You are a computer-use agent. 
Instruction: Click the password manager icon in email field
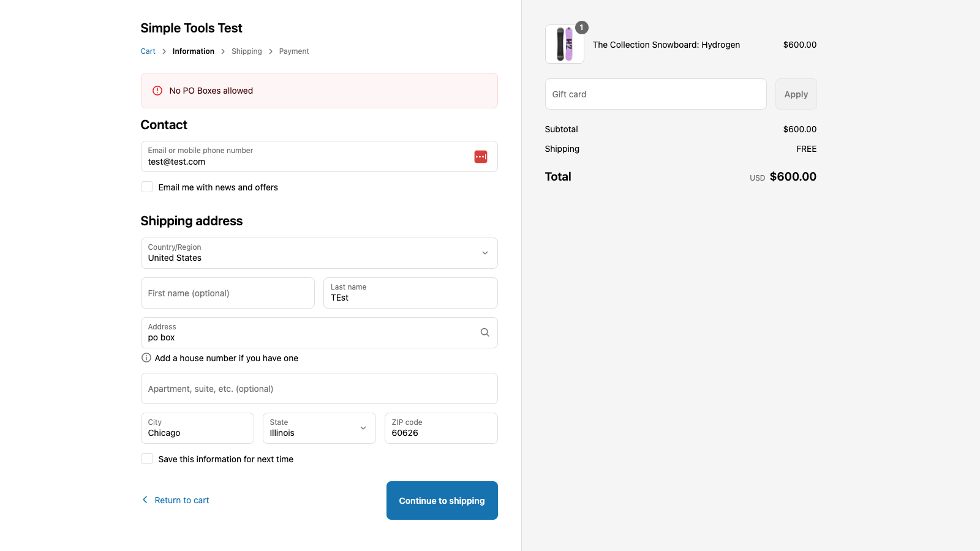pyautogui.click(x=481, y=157)
